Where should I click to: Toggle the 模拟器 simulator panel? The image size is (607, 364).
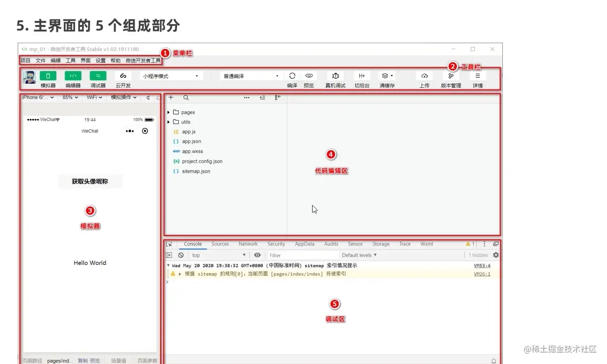(x=48, y=76)
